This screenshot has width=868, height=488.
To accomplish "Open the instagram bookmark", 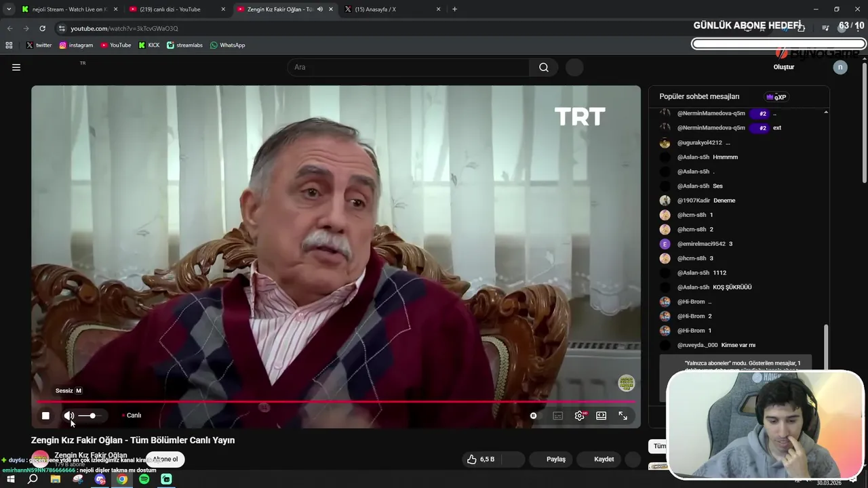I will point(76,45).
